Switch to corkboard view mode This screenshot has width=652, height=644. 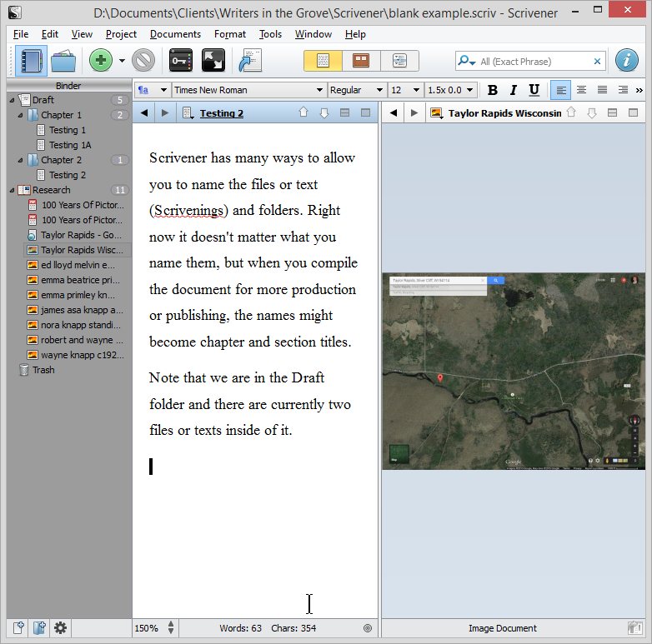361,61
